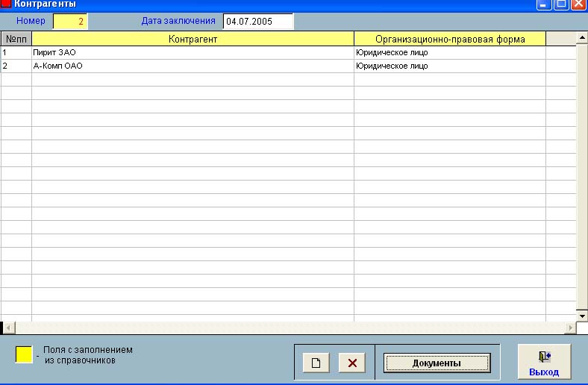Click the Контрагенты window icon in title bar
This screenshot has height=385, width=588.
6,4
